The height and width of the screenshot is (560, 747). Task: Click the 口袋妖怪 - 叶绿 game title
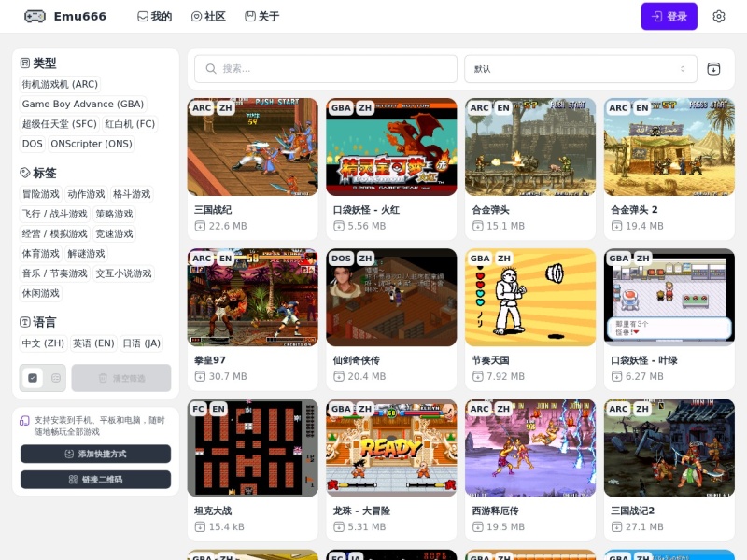[x=644, y=360]
